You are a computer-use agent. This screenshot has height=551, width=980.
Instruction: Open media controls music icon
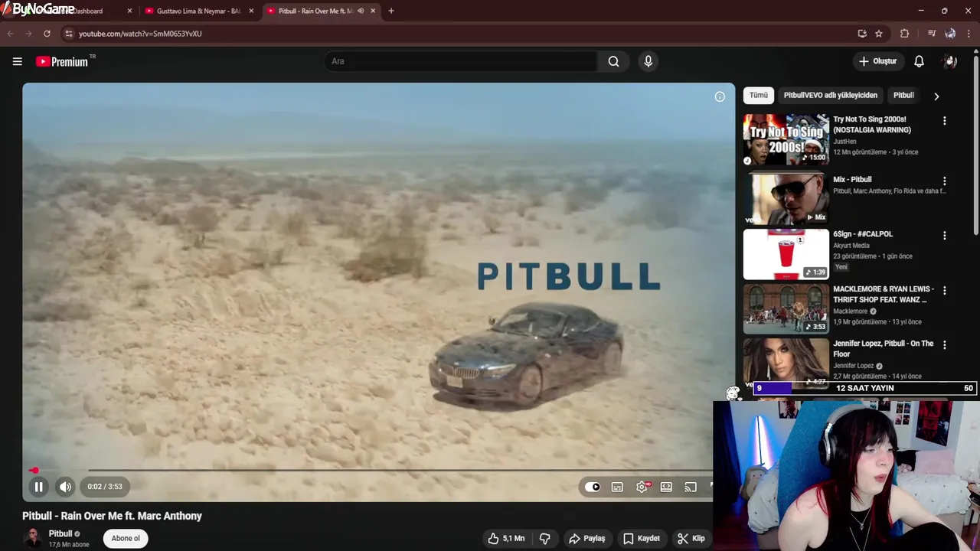(932, 34)
